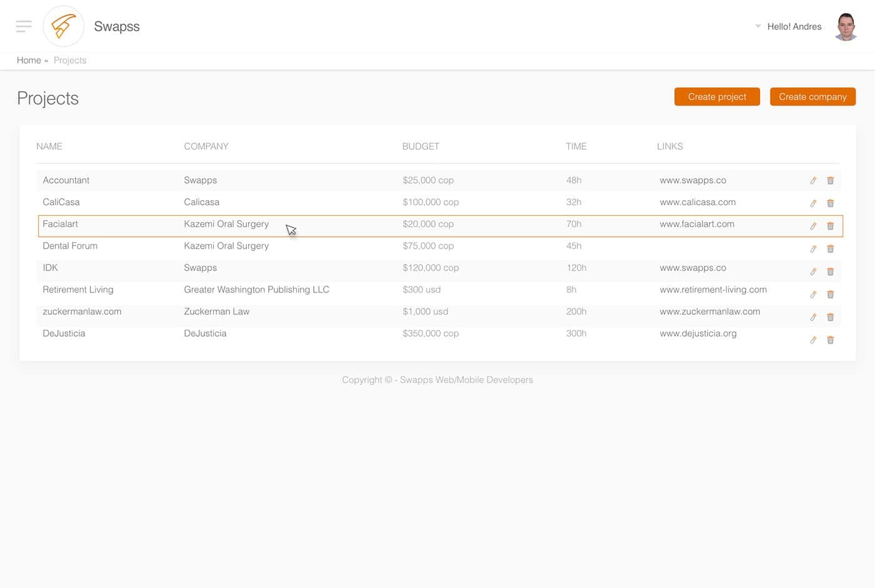Delete the Dental Forum project
The image size is (875, 588).
click(x=831, y=249)
